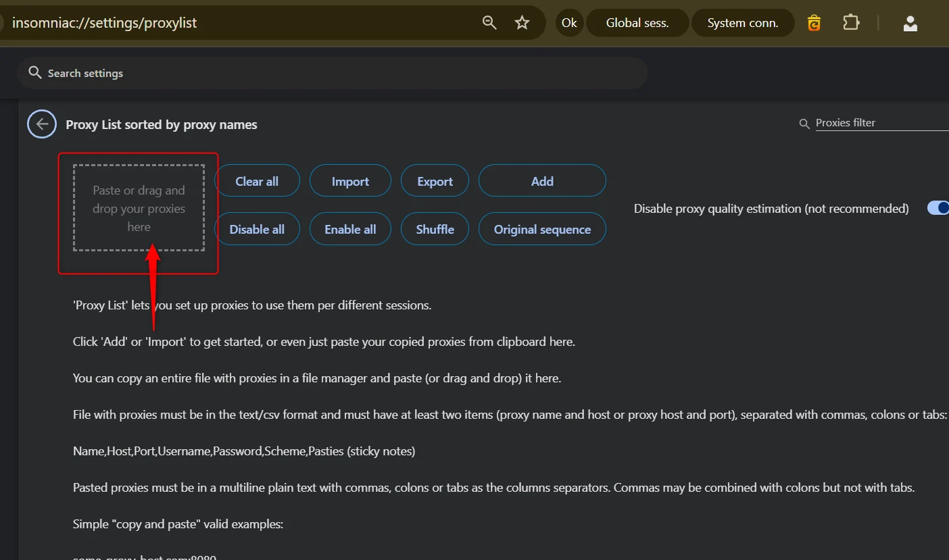
Task: Click the zoom magnifier icon in address bar
Action: click(x=489, y=23)
